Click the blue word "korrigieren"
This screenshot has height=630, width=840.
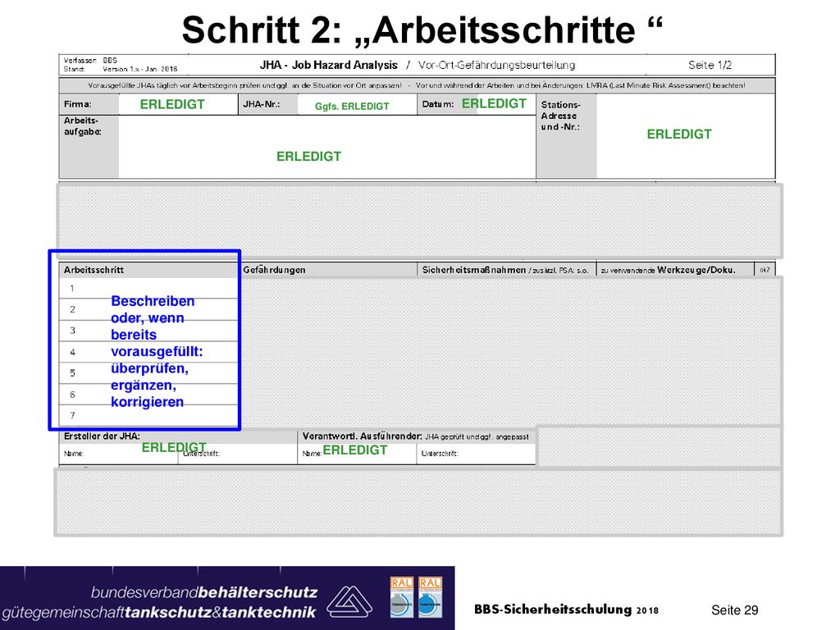pos(148,402)
